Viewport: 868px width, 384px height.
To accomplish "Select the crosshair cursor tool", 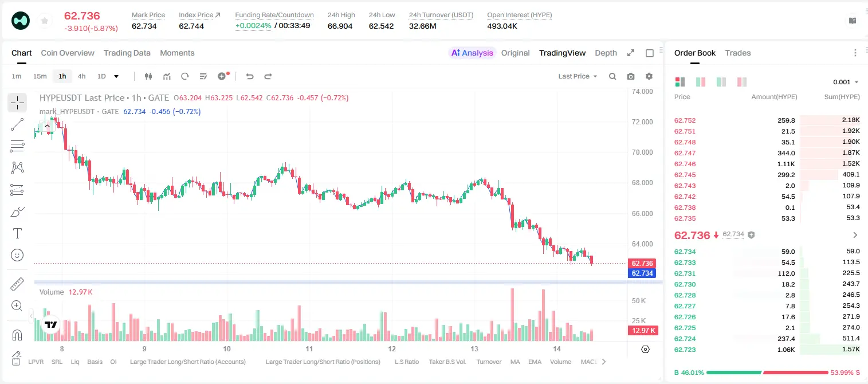I will pos(17,103).
